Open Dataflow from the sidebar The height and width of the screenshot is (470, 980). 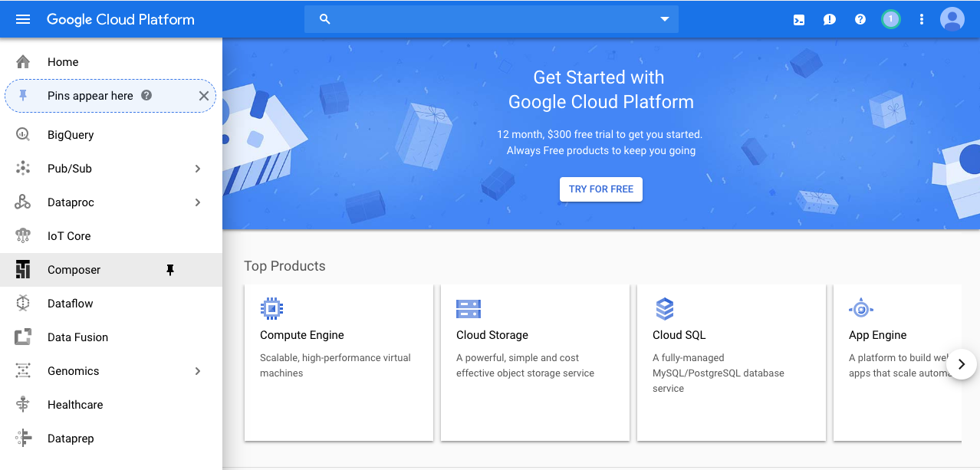tap(111, 304)
